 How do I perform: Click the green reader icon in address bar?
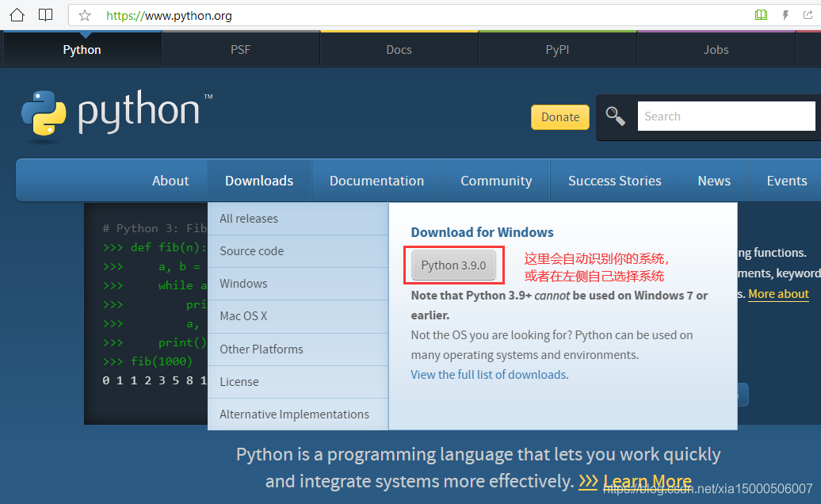[761, 15]
